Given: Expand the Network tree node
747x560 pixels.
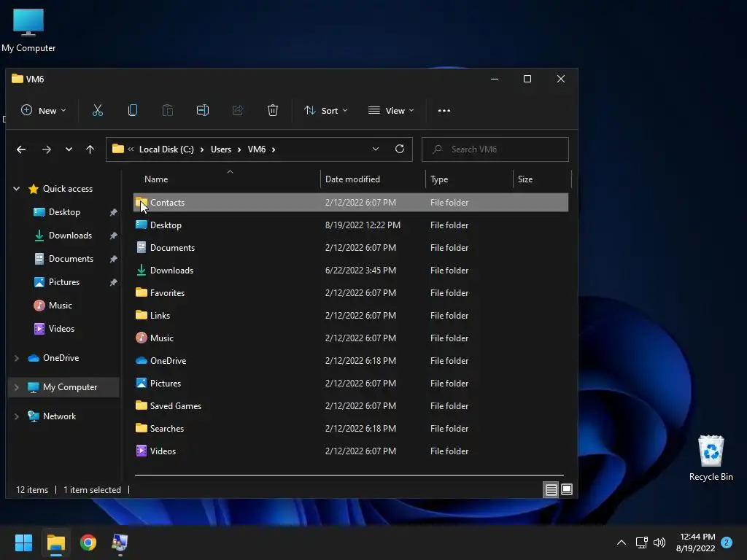Looking at the screenshot, I should tap(17, 416).
